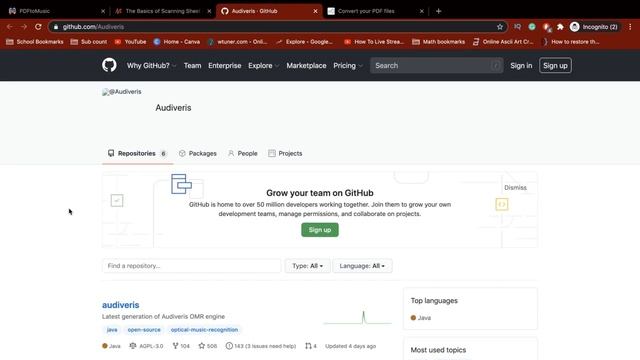640x360 pixels.
Task: Click the stars count icon for audiveris
Action: (x=202, y=346)
